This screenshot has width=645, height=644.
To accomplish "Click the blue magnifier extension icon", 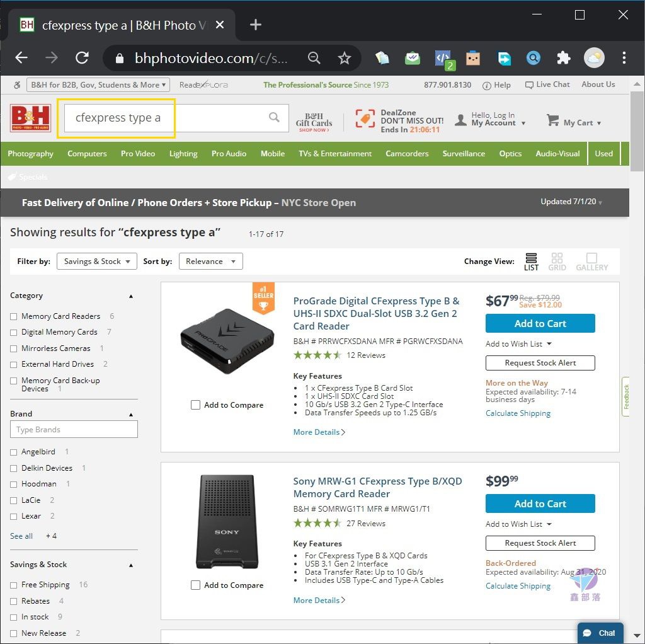I will 533,58.
